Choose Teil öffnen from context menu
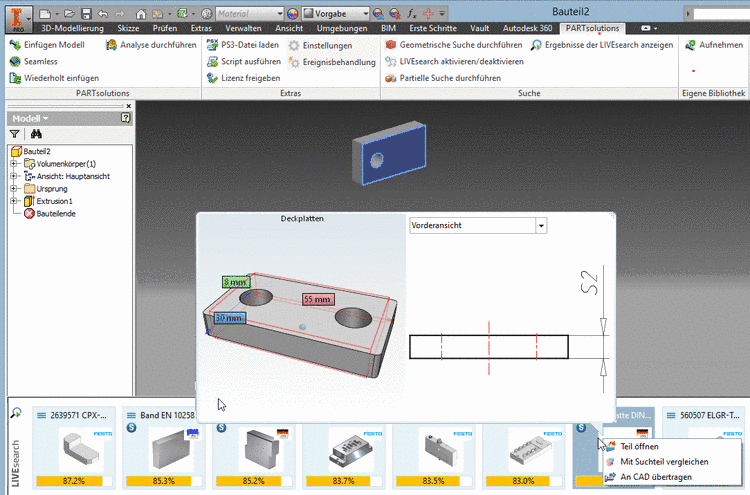This screenshot has height=495, width=750. pos(640,446)
